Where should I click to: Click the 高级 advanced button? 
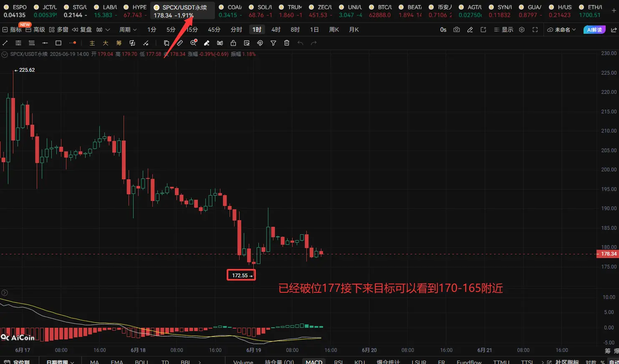35,30
